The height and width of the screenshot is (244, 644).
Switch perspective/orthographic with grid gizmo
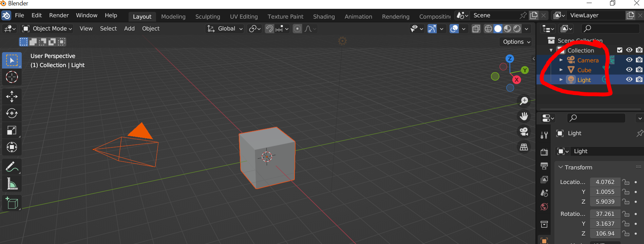tap(524, 147)
